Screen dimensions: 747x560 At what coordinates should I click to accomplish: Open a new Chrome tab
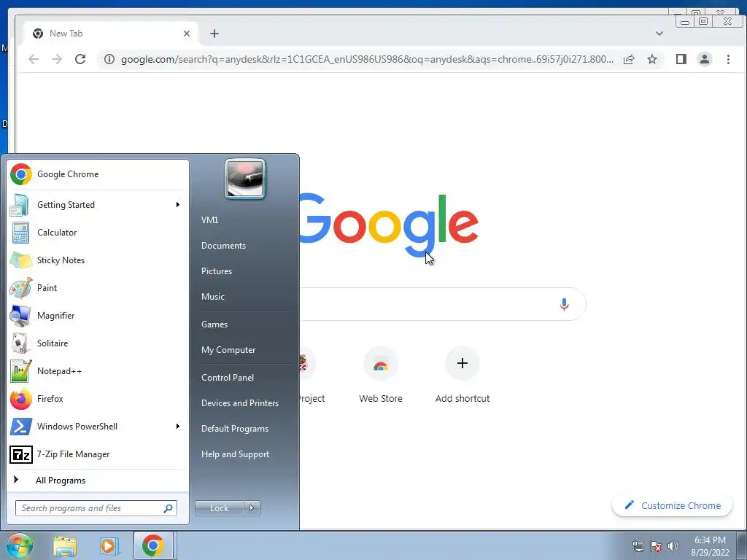[214, 34]
